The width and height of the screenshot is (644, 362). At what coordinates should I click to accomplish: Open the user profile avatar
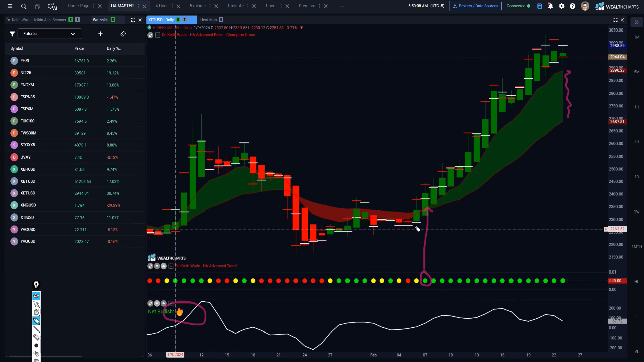click(x=585, y=6)
